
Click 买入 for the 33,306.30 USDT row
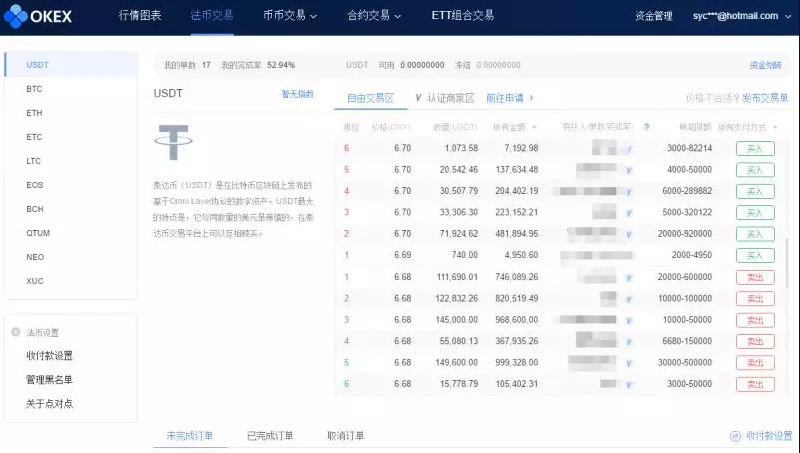[755, 213]
